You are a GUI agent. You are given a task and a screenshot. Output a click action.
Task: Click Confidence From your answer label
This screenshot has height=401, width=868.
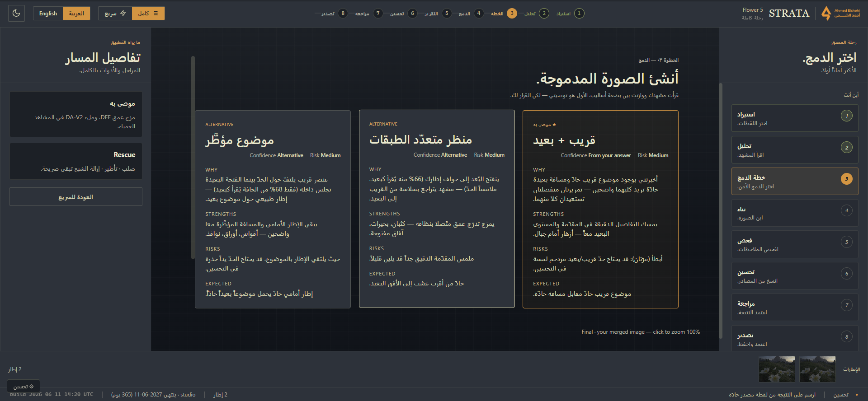tap(596, 155)
